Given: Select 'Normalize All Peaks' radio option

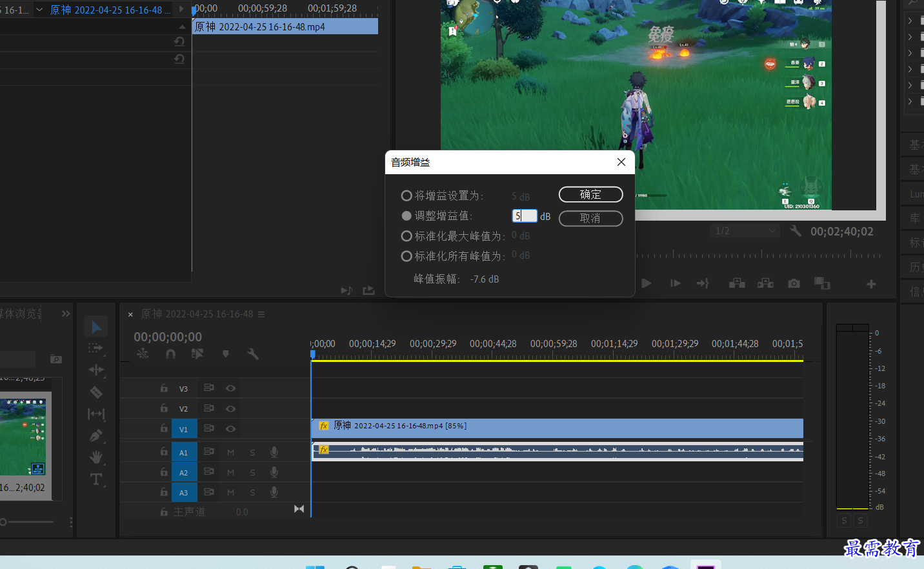Looking at the screenshot, I should [407, 256].
